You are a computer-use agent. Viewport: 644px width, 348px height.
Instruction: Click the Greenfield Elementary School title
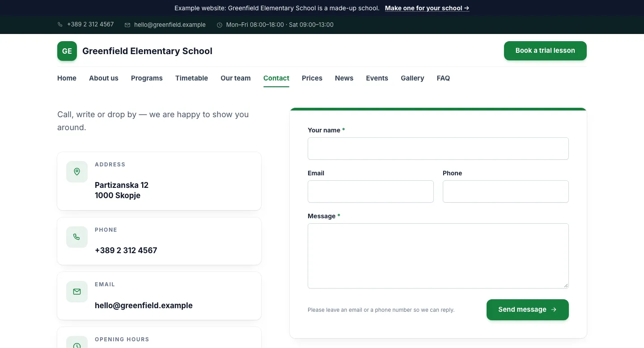pyautogui.click(x=147, y=51)
